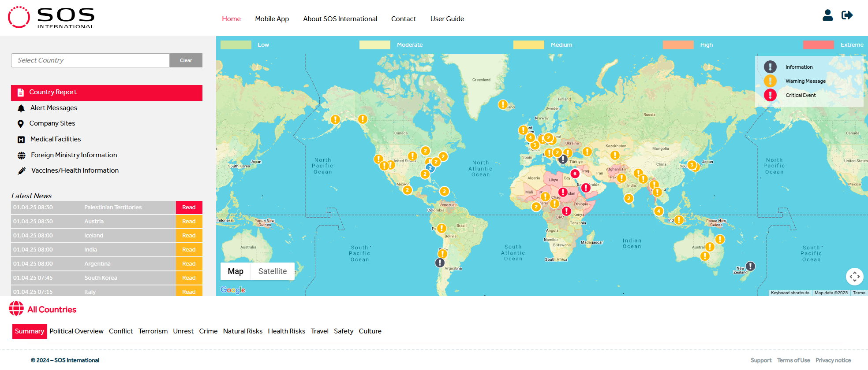
Task: Open the User Guide
Action: 447,19
